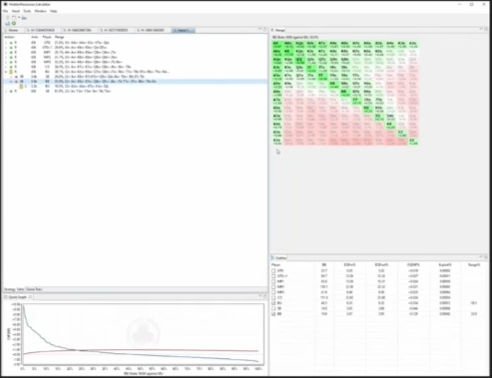This screenshot has height=378, width=492.
Task: Click the Action column header in tree
Action: pyautogui.click(x=9, y=37)
